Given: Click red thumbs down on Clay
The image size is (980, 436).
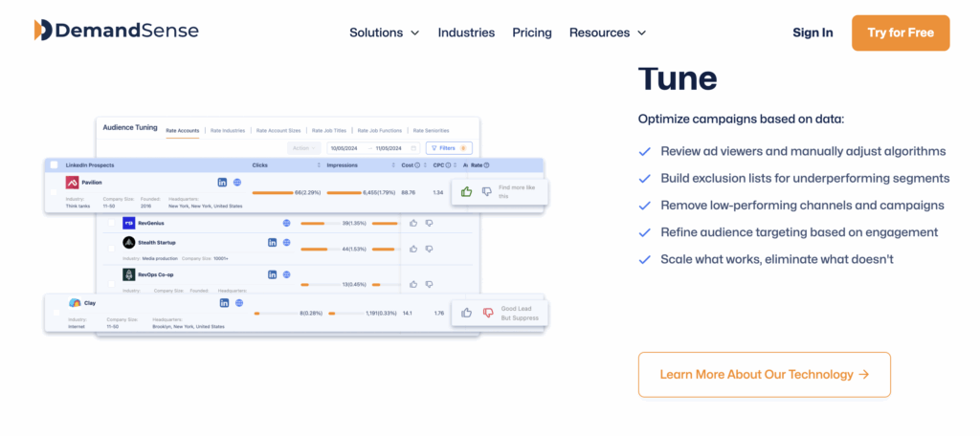Looking at the screenshot, I should pyautogui.click(x=487, y=313).
